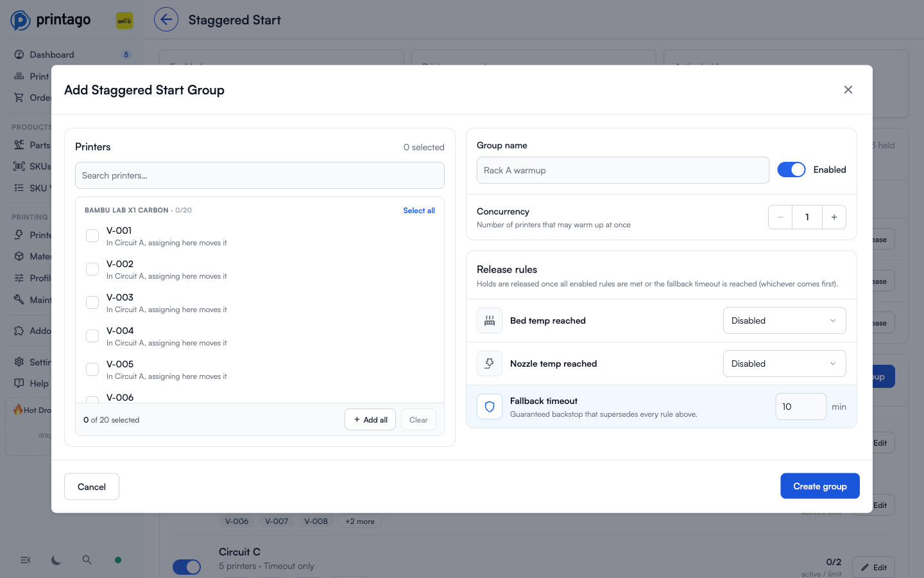Click the Parts sidebar icon
Viewport: 924px width, 578px height.
click(x=19, y=145)
